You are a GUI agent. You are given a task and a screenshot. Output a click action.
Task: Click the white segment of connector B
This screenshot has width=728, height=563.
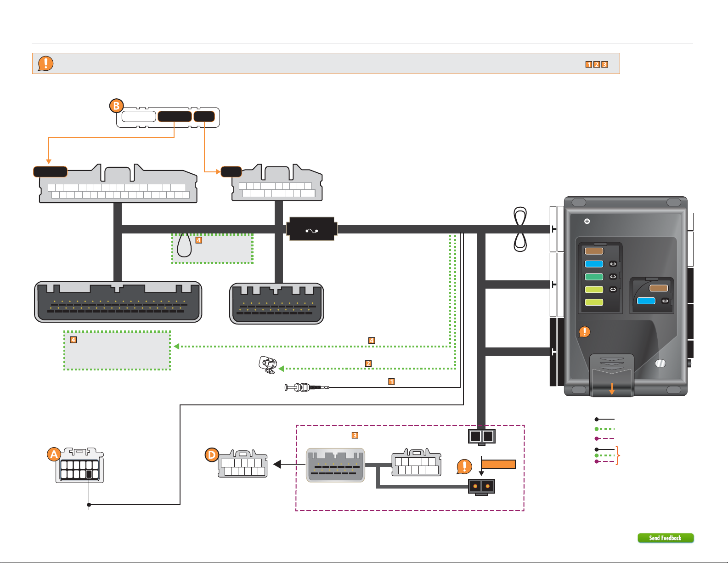click(x=139, y=116)
